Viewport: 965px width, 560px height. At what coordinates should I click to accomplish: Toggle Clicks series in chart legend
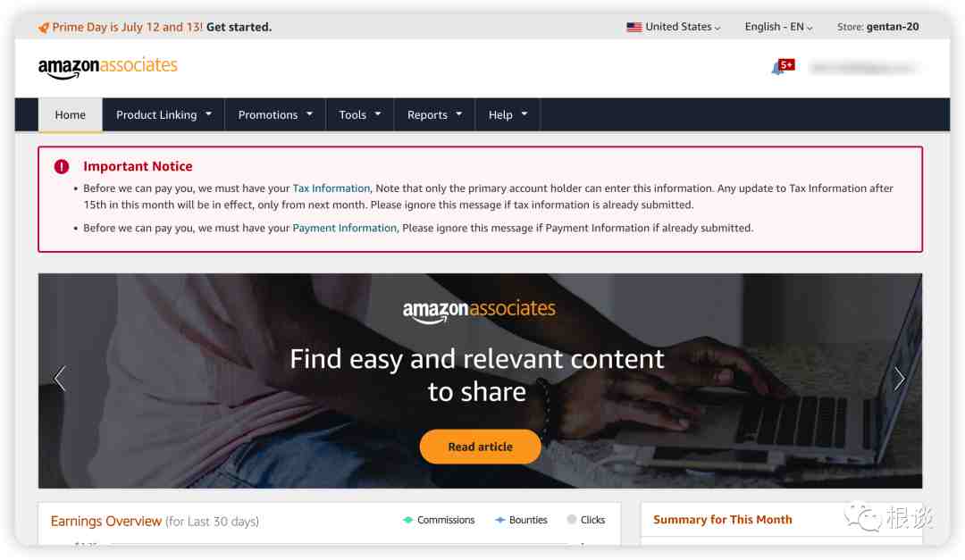pos(586,520)
